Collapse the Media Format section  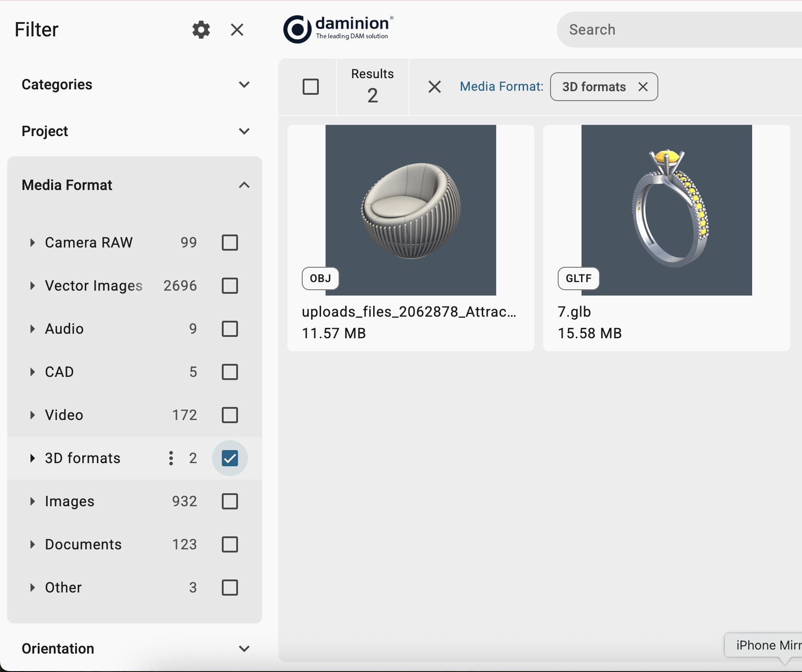pyautogui.click(x=244, y=185)
